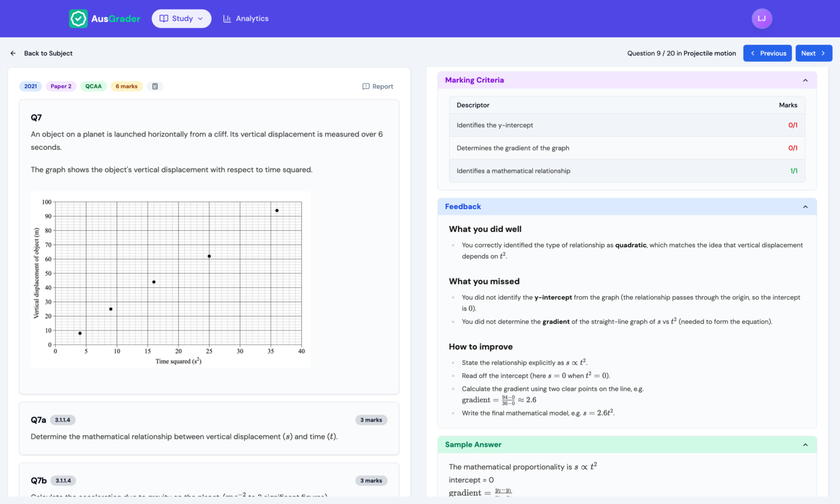Screen dimensions: 840x504
Task: Go to the Next question
Action: click(814, 53)
